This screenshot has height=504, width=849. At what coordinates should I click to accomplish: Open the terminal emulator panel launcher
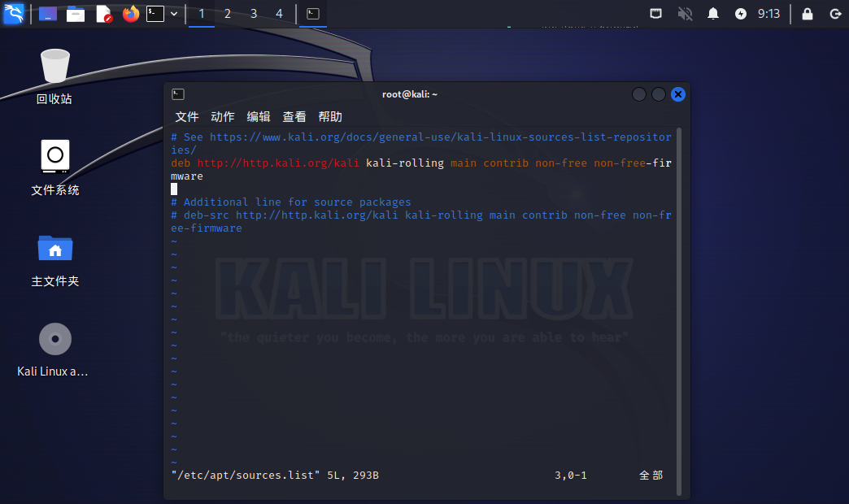[155, 14]
